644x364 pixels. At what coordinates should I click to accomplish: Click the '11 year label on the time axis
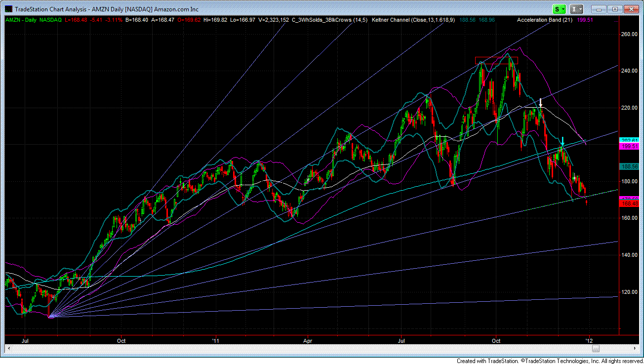click(215, 340)
